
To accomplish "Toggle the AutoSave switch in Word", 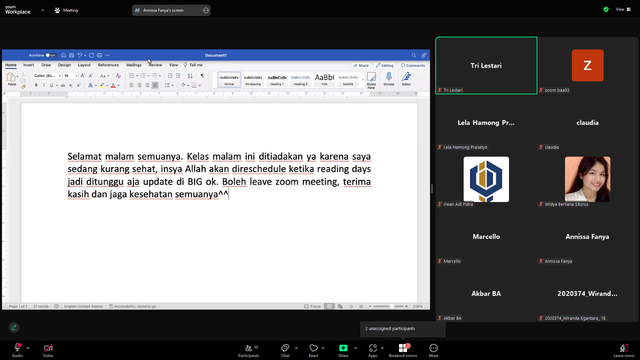I will [51, 55].
